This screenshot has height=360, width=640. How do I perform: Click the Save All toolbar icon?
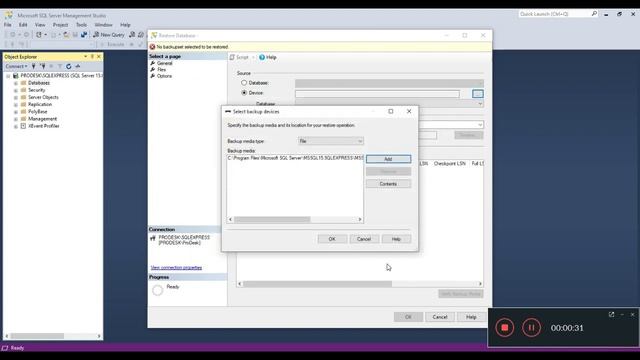tap(84, 35)
